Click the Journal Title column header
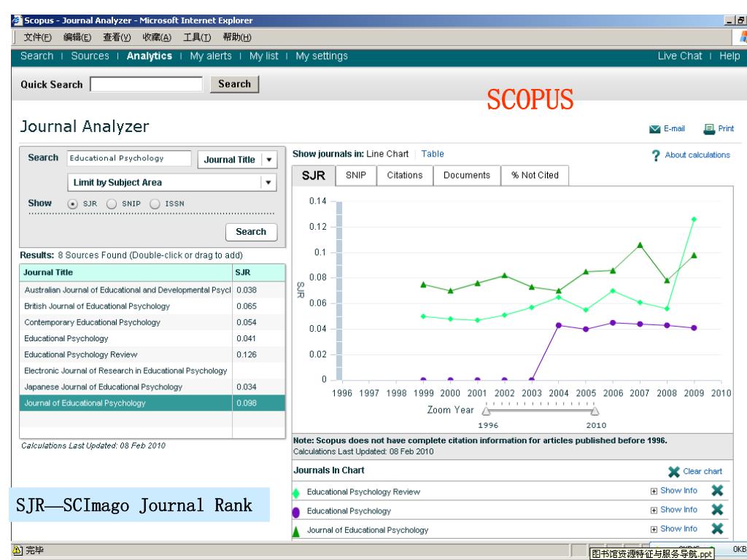The width and height of the screenshot is (747, 560). pos(125,273)
